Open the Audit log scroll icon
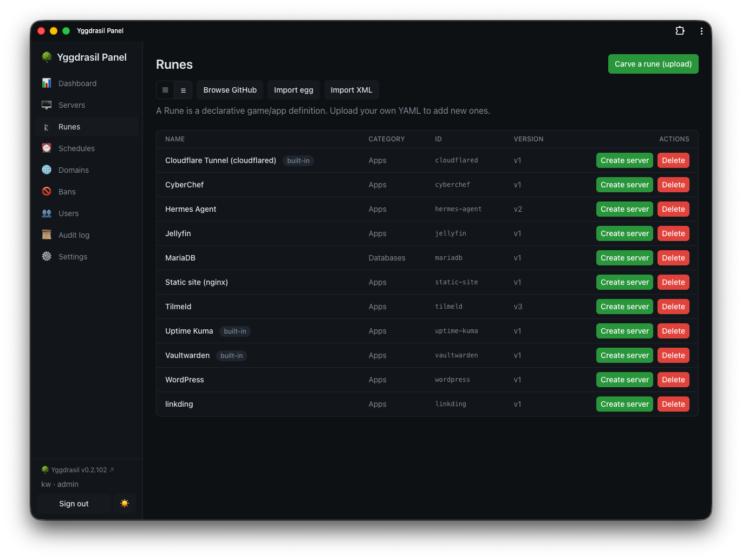This screenshot has width=742, height=560. 47,235
